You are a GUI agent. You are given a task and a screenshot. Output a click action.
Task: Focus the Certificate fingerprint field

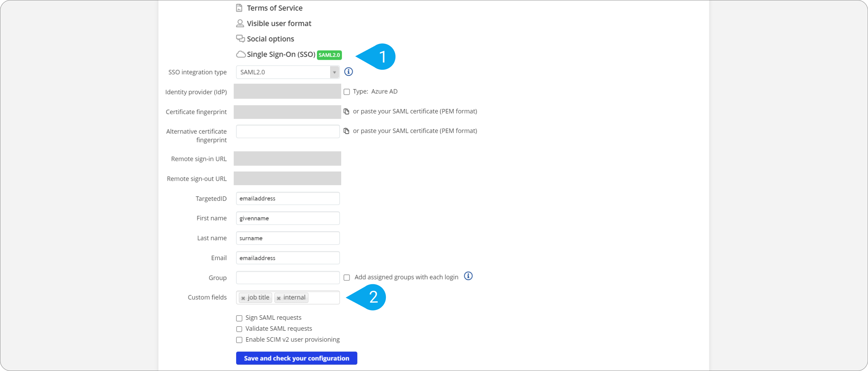287,112
